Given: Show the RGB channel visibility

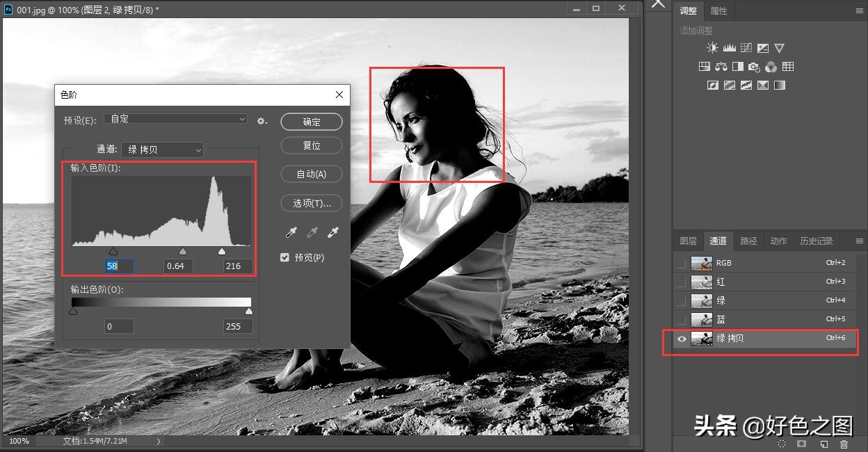Looking at the screenshot, I should [x=682, y=263].
